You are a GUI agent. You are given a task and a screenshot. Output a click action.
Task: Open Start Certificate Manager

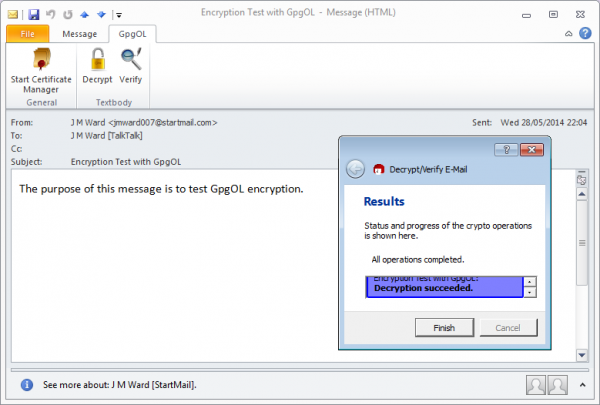[x=41, y=70]
